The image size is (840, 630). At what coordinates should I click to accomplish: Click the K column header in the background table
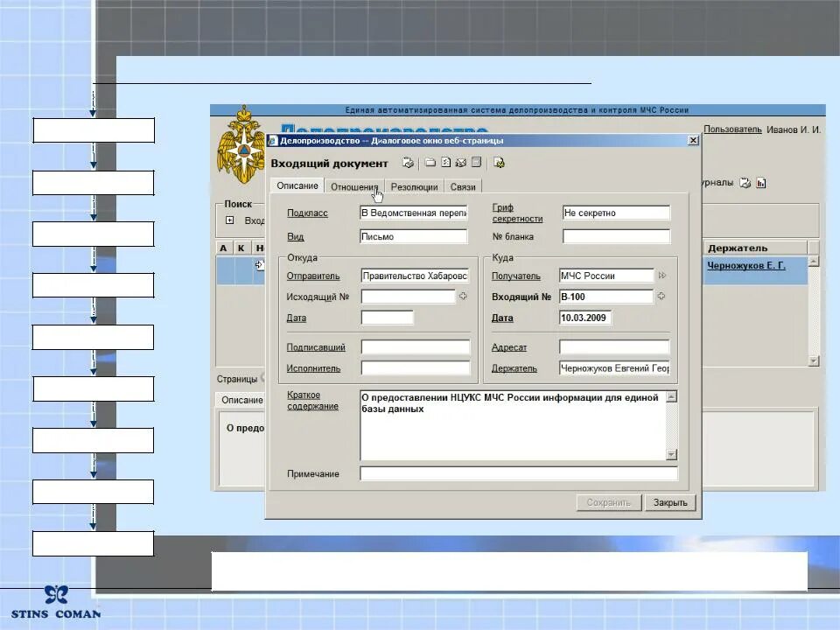(241, 248)
